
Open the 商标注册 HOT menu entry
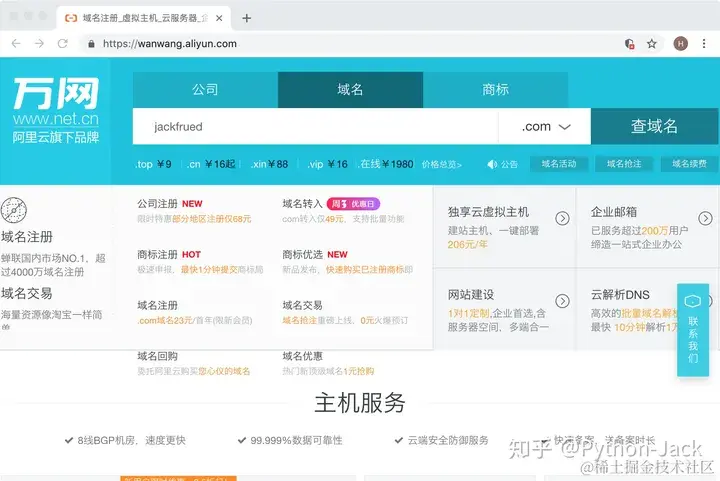coord(169,255)
